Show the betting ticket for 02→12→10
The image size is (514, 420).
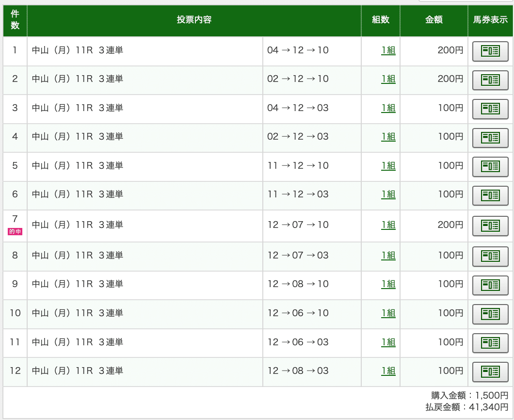pyautogui.click(x=490, y=80)
